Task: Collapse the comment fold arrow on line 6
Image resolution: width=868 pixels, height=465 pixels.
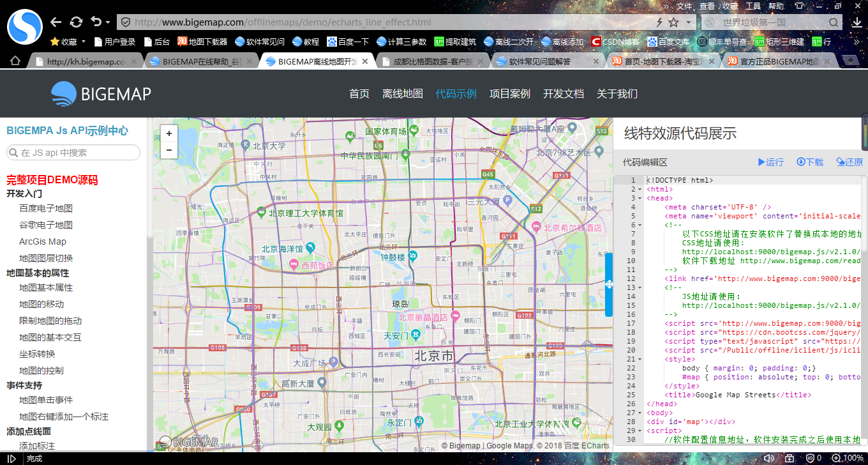Action: (x=639, y=225)
